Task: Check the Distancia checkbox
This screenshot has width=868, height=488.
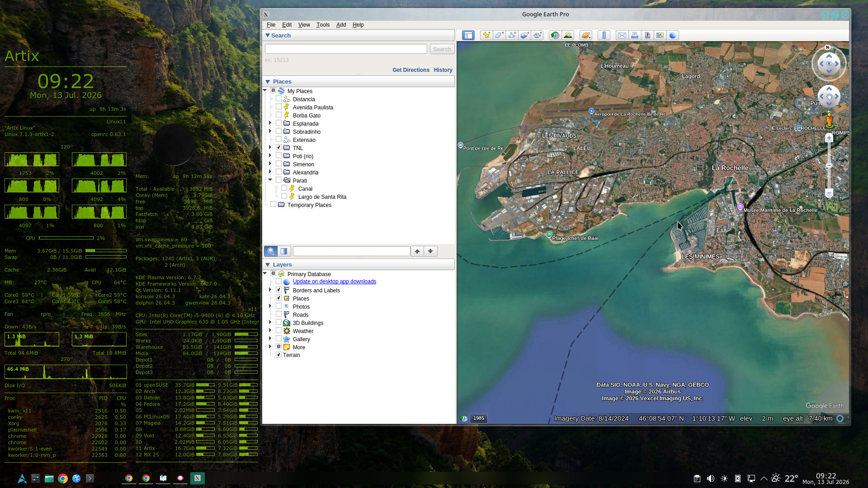Action: click(278, 99)
